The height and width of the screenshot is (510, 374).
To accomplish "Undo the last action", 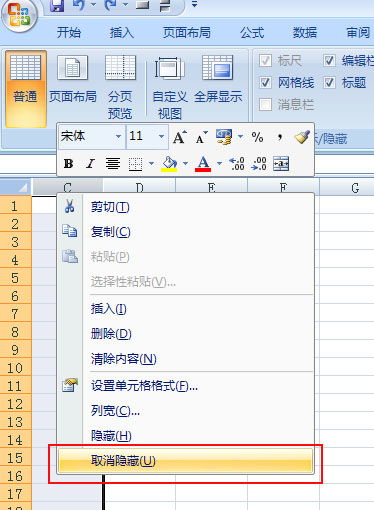I will [79, 5].
